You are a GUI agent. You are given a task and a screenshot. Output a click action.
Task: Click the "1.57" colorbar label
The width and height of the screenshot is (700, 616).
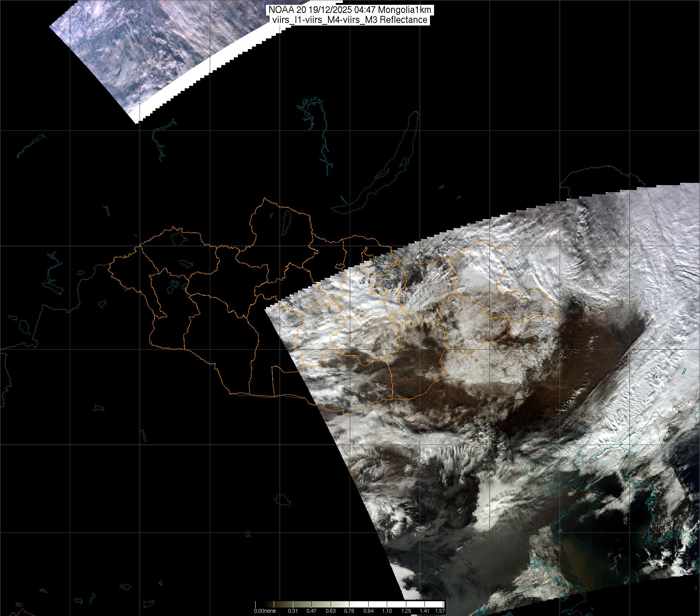tap(440, 611)
